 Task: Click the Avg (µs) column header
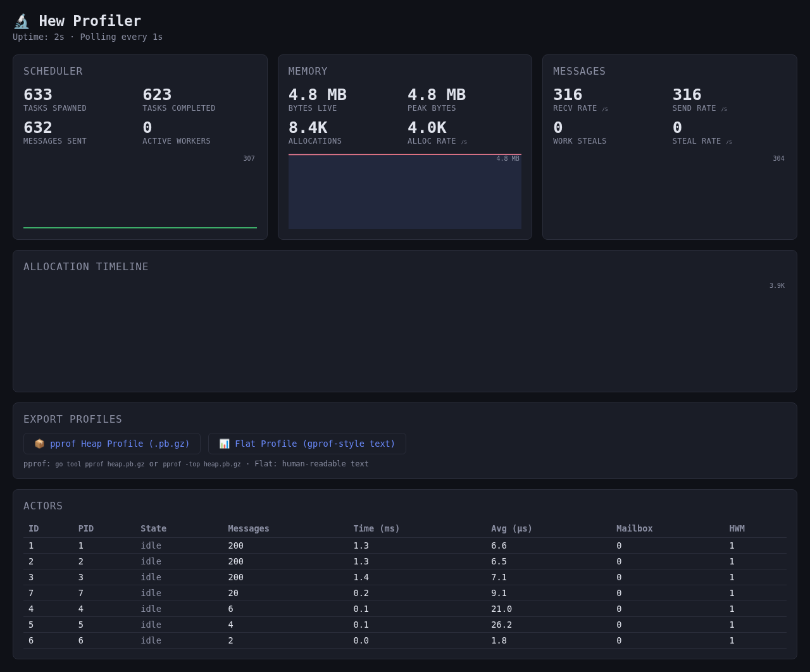(511, 528)
